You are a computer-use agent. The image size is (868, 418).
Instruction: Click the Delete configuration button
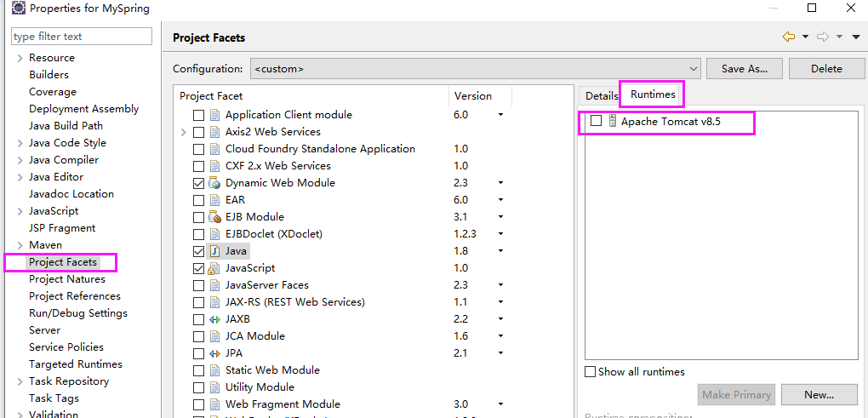(826, 69)
